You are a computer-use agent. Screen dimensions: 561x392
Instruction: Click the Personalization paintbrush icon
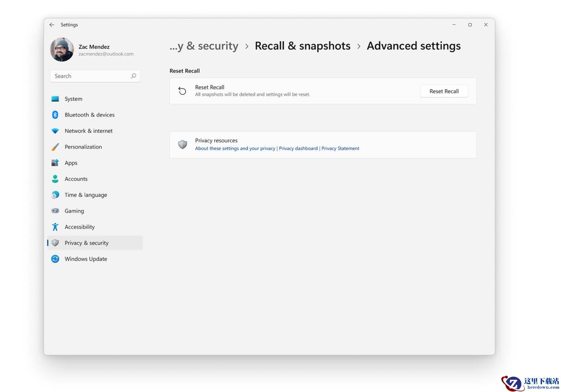[x=55, y=147]
